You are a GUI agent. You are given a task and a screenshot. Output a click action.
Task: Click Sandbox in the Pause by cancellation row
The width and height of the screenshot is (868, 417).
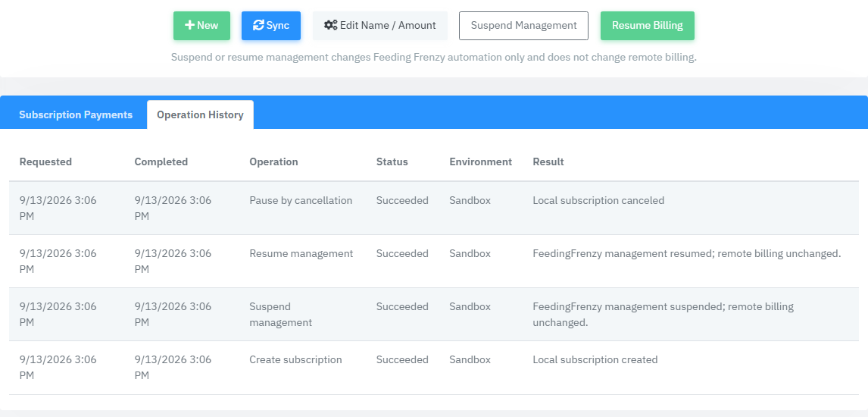pos(470,200)
